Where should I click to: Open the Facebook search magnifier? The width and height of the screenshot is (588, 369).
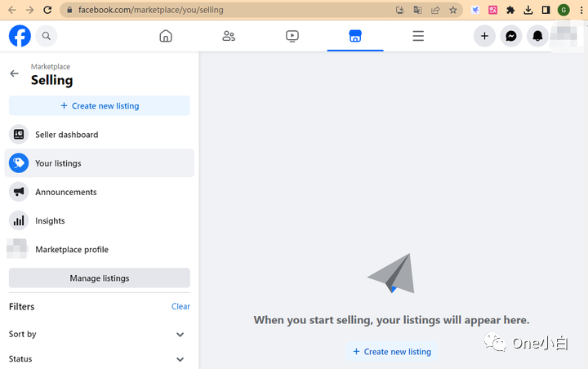47,36
